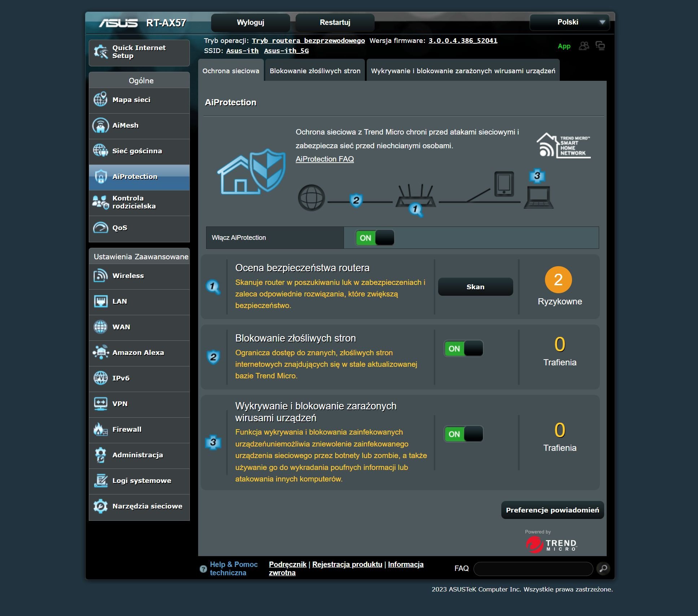Screen dimensions: 698x616
Task: Click the Trend Micro powered-by logo
Action: click(551, 545)
